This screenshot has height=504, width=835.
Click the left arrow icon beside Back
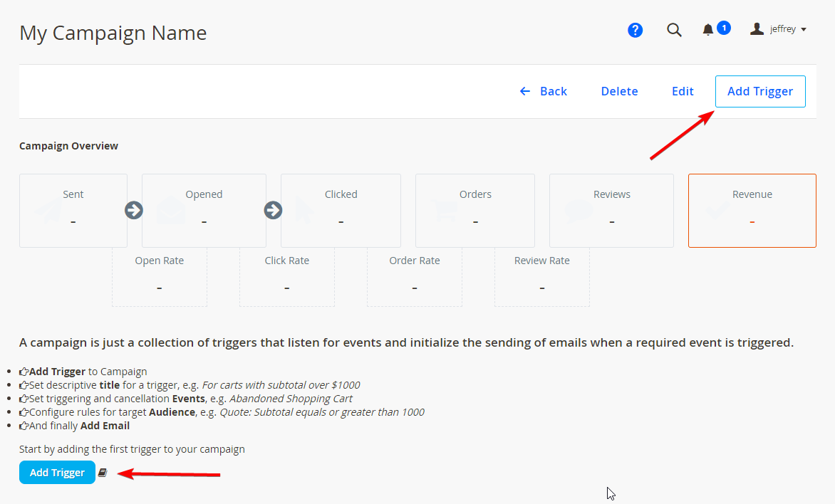525,91
